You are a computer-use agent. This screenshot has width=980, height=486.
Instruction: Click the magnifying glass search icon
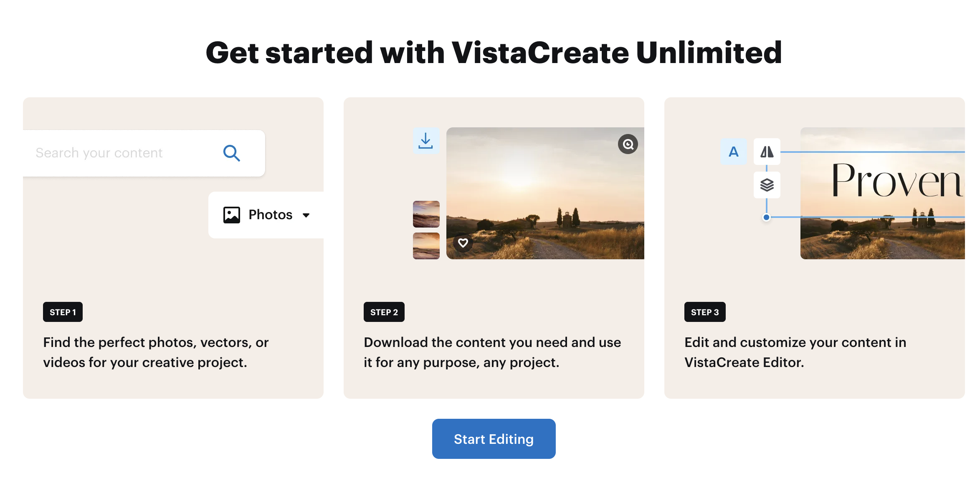231,153
